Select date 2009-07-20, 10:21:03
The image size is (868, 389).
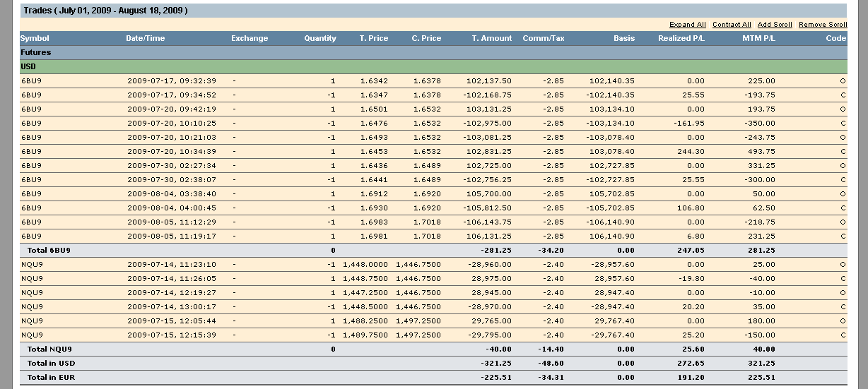coord(172,137)
